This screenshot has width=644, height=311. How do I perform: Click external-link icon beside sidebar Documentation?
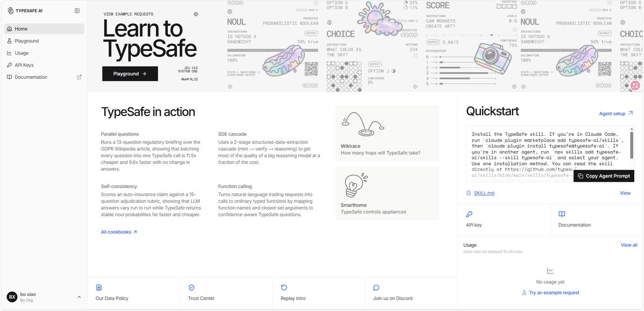point(79,77)
